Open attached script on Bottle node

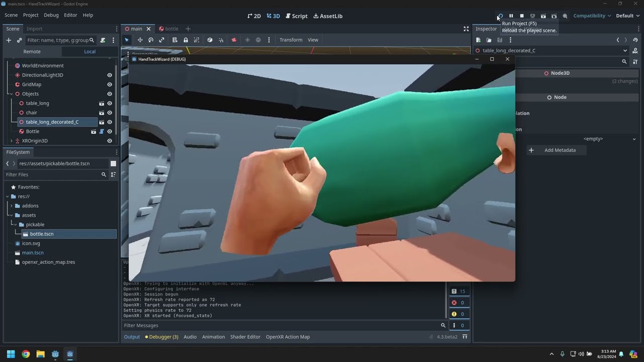pos(102,131)
